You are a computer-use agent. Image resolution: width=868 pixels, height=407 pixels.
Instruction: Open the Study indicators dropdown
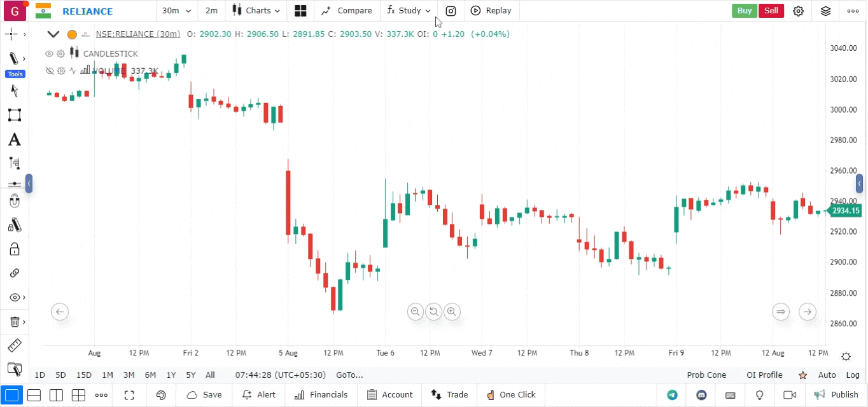click(409, 11)
